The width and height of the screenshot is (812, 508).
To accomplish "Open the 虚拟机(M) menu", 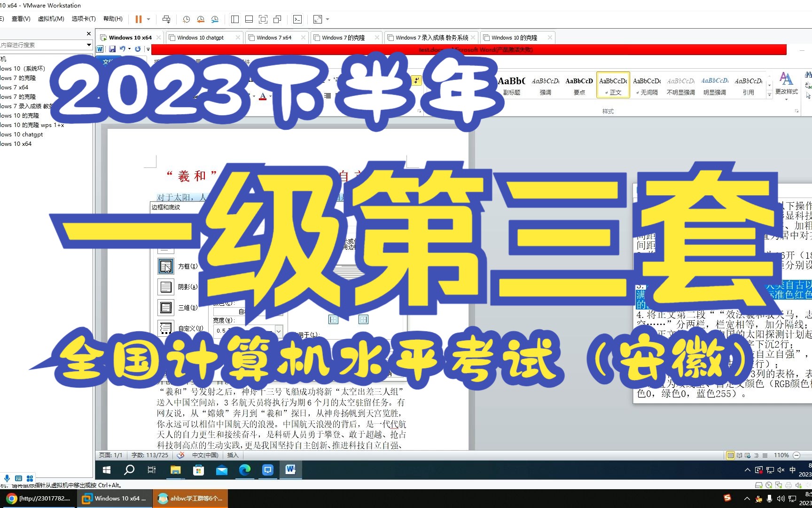I will tap(51, 19).
